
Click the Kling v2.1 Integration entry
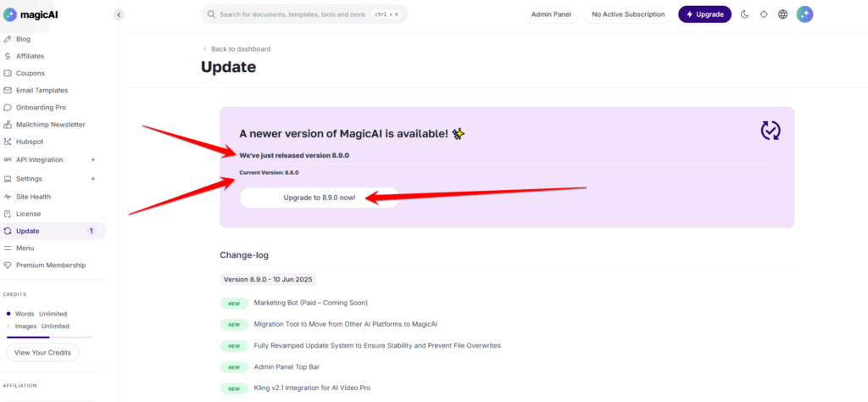312,388
